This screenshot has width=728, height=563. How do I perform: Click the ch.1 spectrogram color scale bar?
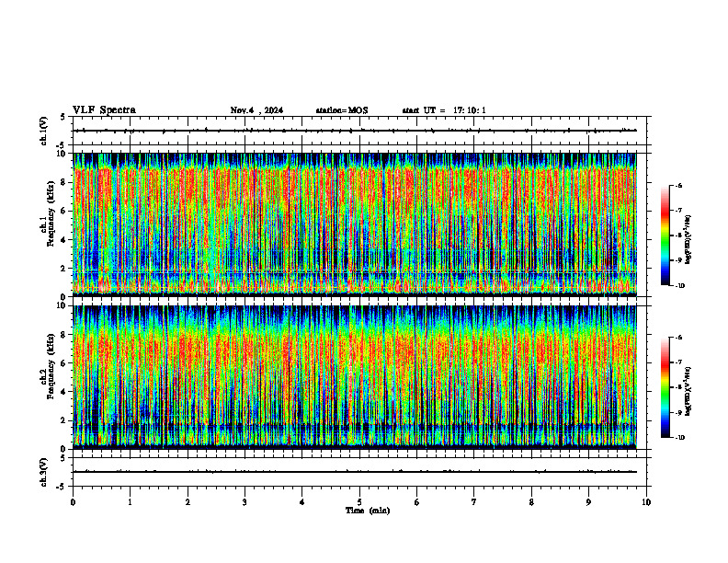click(x=665, y=236)
